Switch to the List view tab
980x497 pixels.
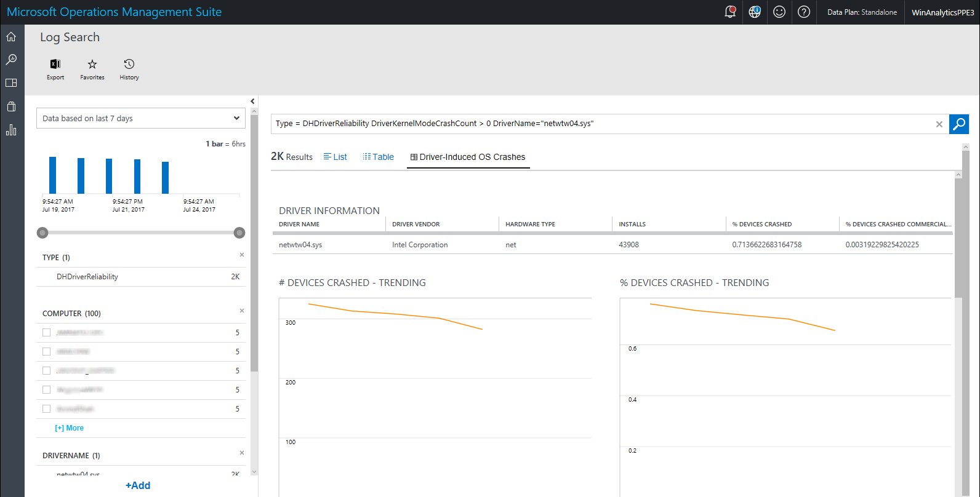[335, 157]
